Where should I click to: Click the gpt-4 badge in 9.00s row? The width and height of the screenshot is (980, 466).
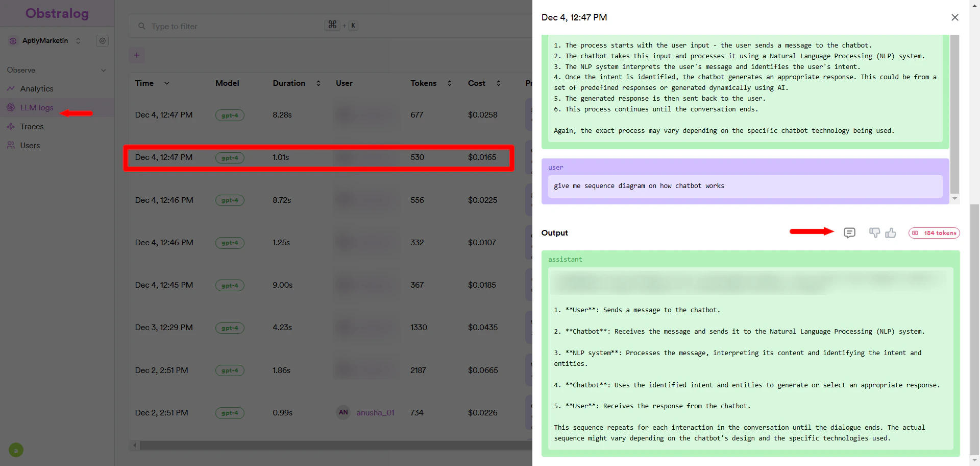(x=230, y=286)
